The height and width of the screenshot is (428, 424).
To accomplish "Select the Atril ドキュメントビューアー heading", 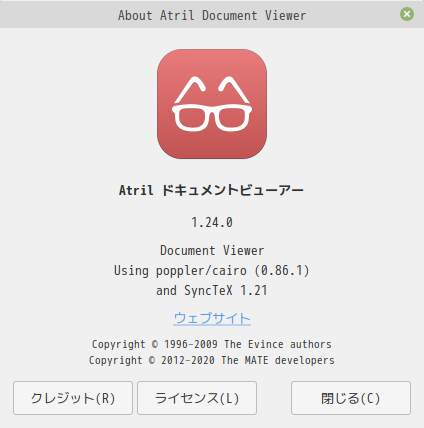I will point(211,190).
